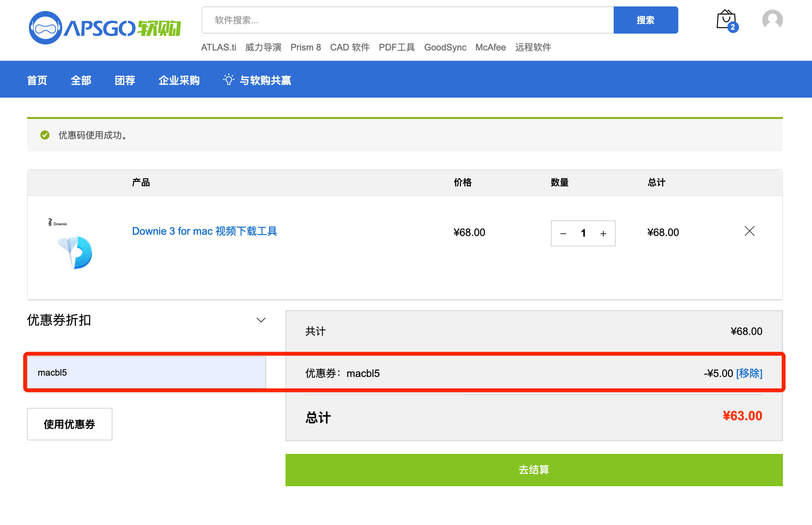Viewport: 812px width, 525px height.
Task: Click the 数量 column header
Action: click(x=560, y=182)
